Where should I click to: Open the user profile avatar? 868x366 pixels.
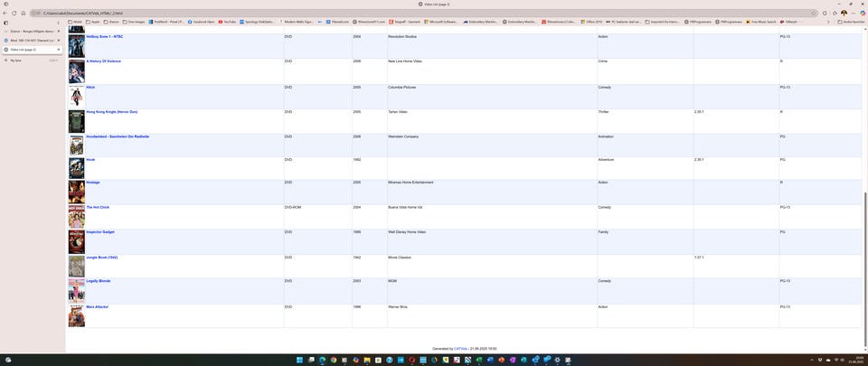(x=844, y=13)
